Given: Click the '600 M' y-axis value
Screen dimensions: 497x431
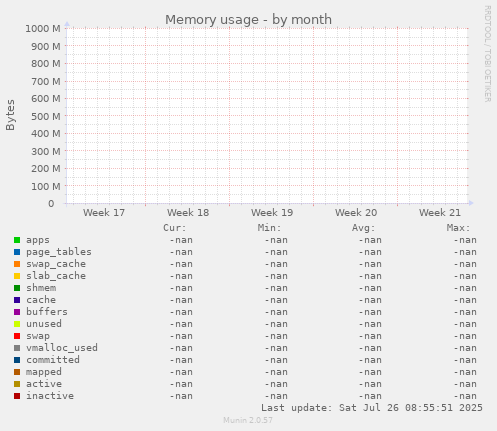Looking at the screenshot, I should (46, 99).
